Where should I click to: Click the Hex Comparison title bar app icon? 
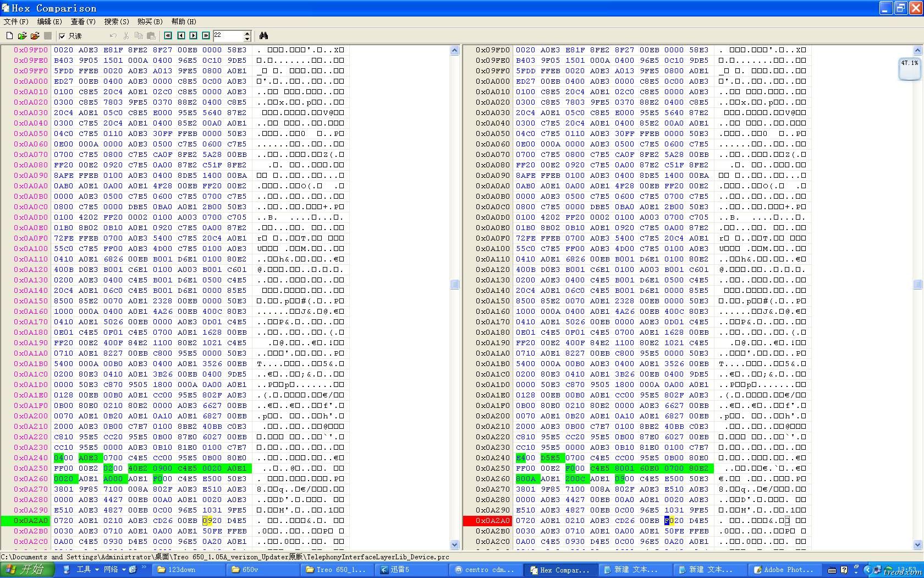point(5,8)
